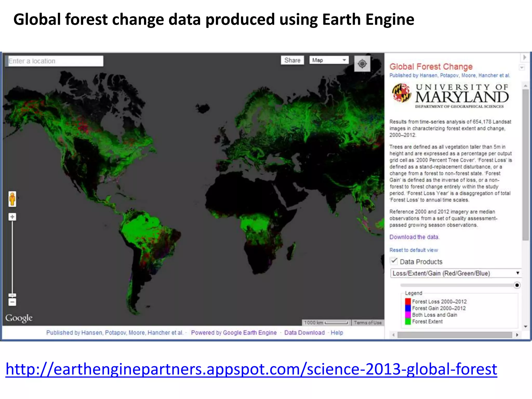This screenshot has height=399, width=532.
Task: Click the panel horizontal scrollbar thumb
Action: 455,335
